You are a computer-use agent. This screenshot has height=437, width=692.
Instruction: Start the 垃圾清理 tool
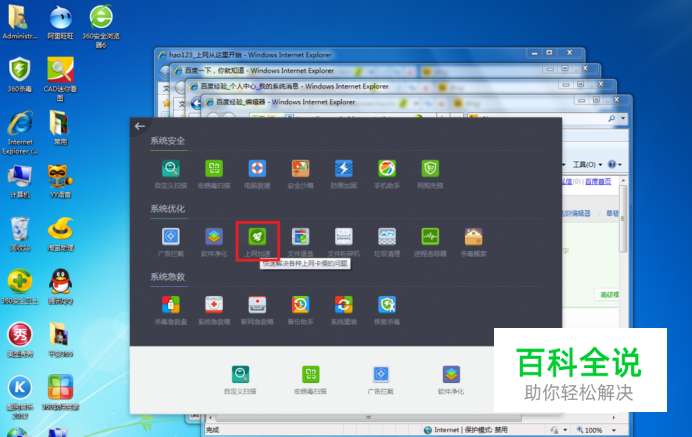pos(387,242)
